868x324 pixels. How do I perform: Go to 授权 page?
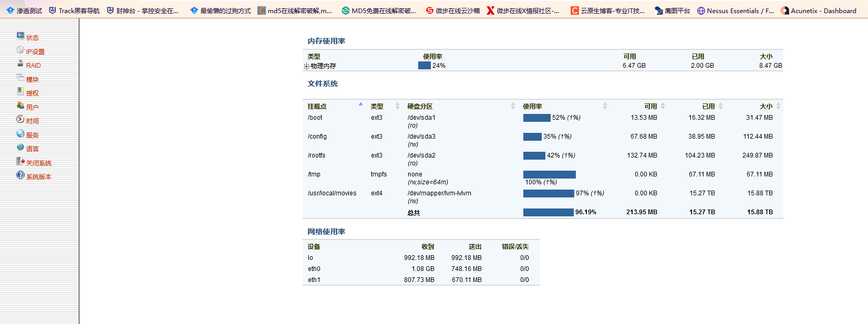pos(33,93)
